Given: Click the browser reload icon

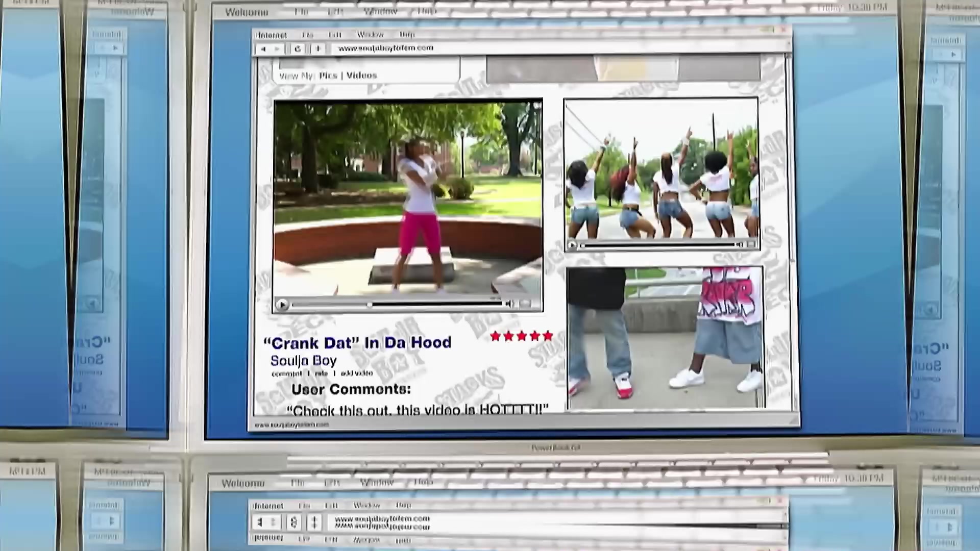Looking at the screenshot, I should [x=298, y=49].
